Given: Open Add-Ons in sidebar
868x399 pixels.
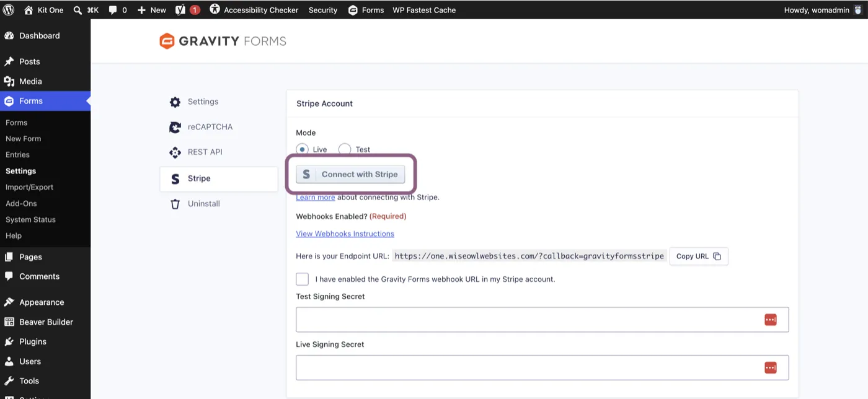Looking at the screenshot, I should tap(21, 203).
